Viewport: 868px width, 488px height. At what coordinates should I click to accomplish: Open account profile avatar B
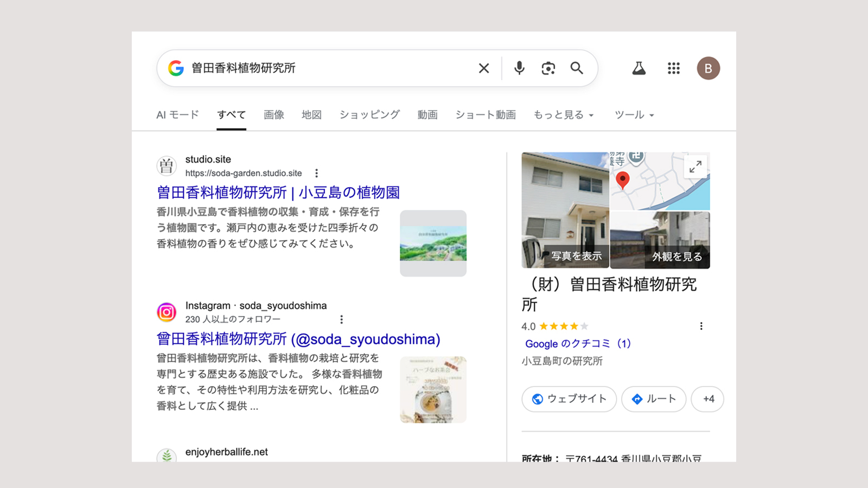pyautogui.click(x=709, y=68)
